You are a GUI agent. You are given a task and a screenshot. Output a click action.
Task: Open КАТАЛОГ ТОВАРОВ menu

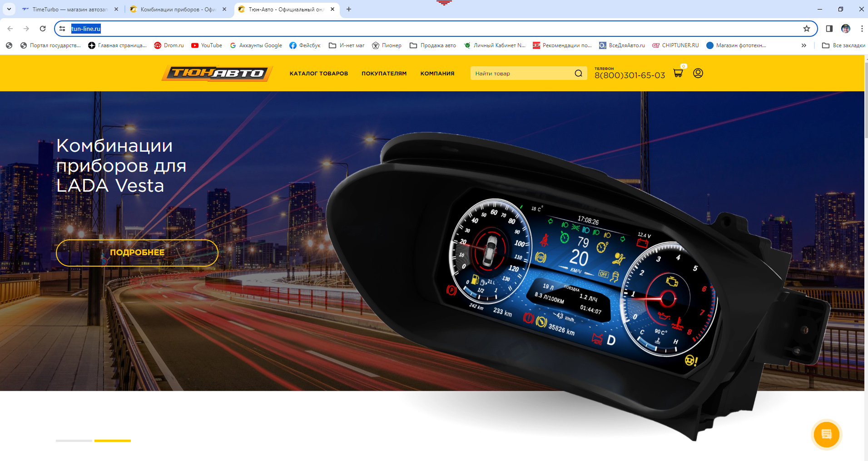click(319, 74)
